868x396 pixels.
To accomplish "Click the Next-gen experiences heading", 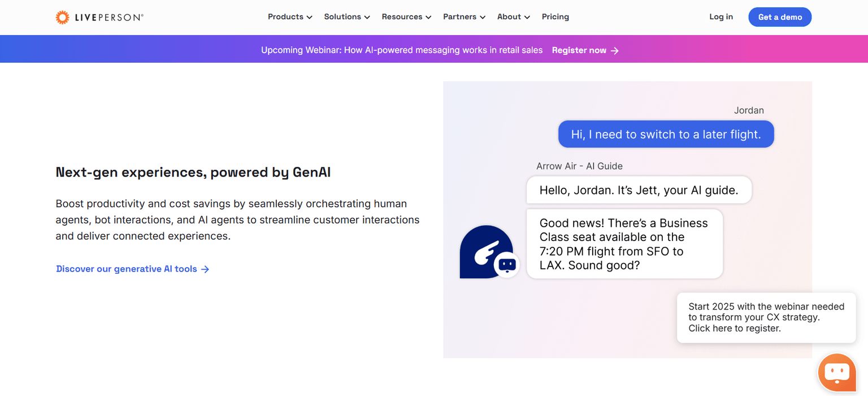I will [x=193, y=173].
